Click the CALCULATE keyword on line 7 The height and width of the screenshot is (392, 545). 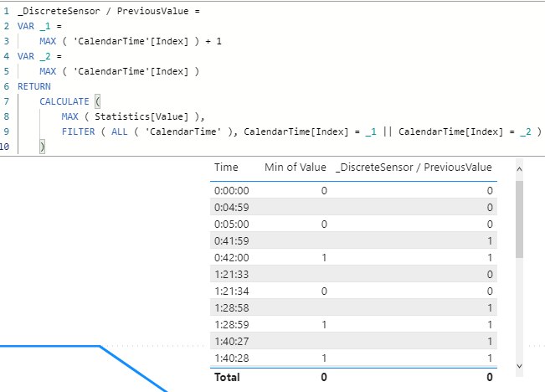pyautogui.click(x=64, y=101)
